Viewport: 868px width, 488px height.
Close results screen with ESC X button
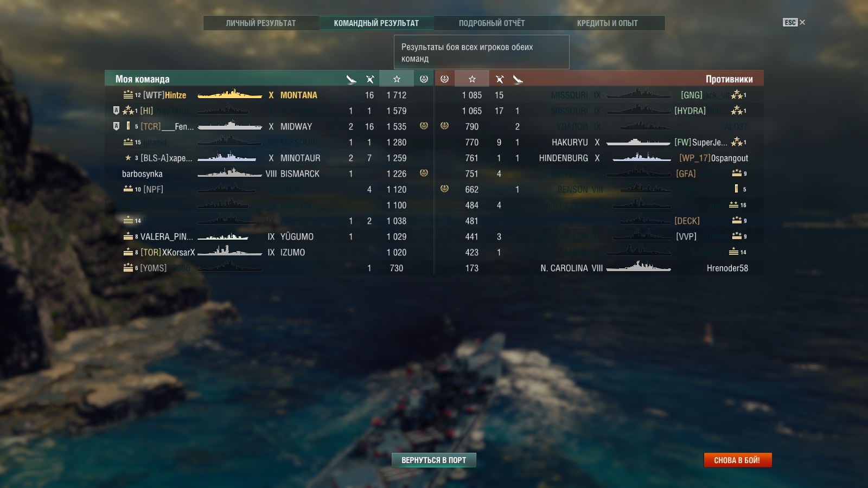click(794, 22)
